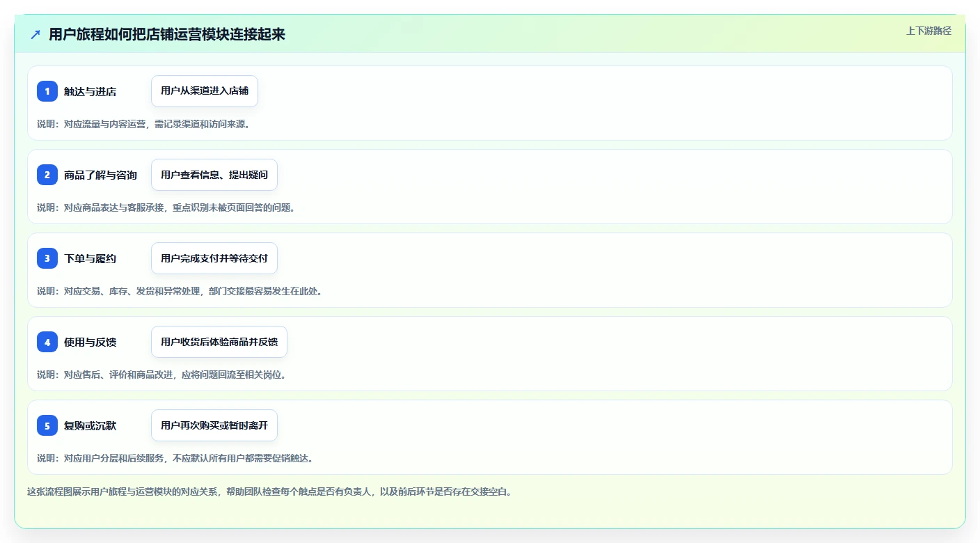
Task: Click the 用户从渠道进入店铺 box
Action: (205, 91)
